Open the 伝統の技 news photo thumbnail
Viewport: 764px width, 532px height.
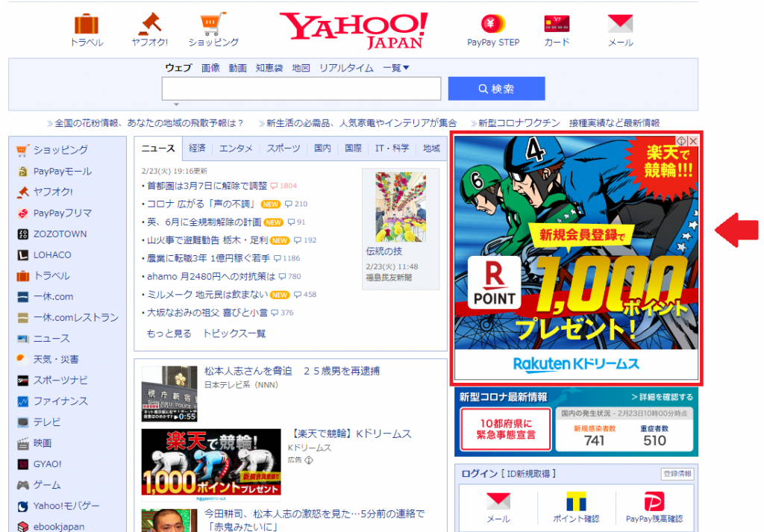pos(401,207)
